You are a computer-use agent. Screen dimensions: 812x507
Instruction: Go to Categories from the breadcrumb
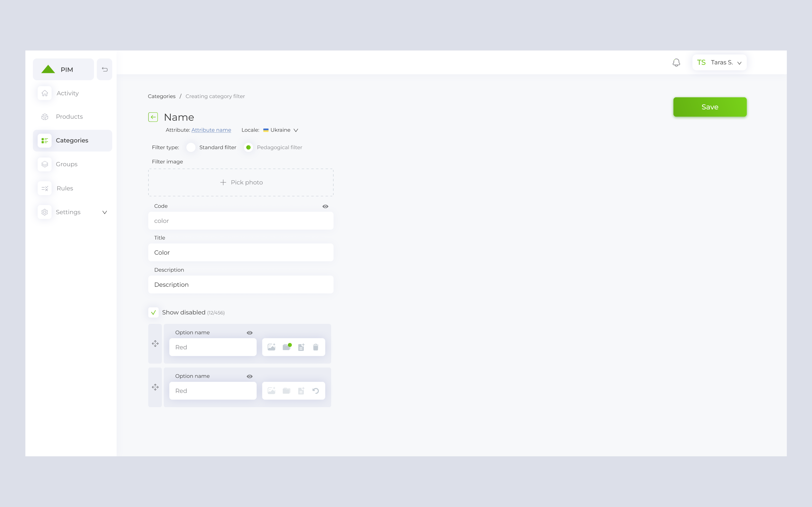[x=161, y=96]
